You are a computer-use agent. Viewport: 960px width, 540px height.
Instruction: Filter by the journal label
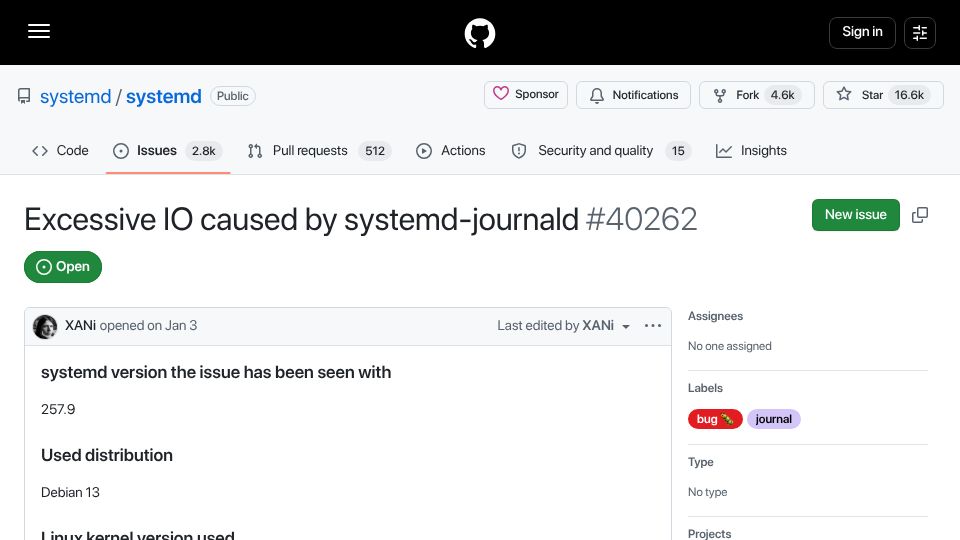(x=773, y=419)
